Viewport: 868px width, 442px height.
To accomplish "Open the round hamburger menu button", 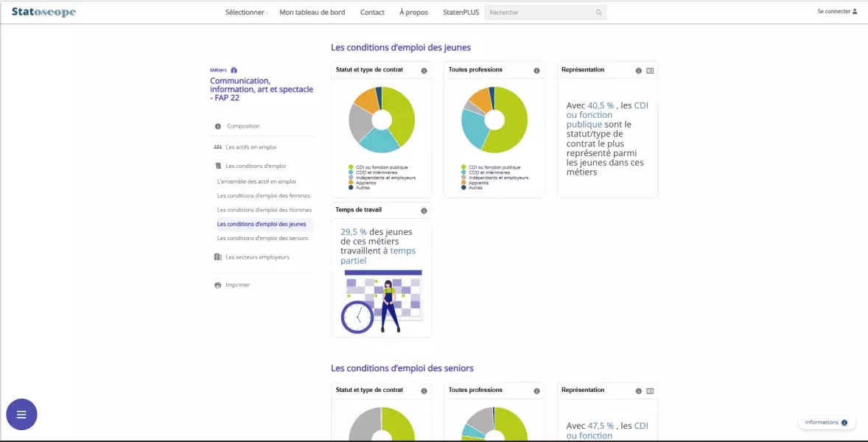I will tap(21, 415).
